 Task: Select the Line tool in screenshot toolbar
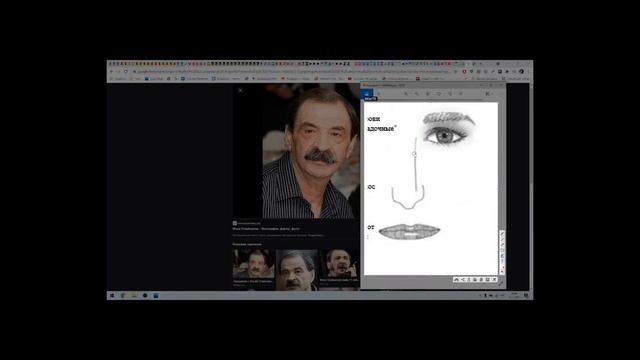502,240
